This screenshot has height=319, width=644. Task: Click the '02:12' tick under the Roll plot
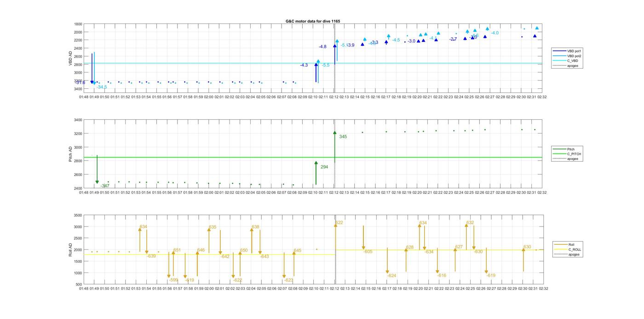click(334, 289)
